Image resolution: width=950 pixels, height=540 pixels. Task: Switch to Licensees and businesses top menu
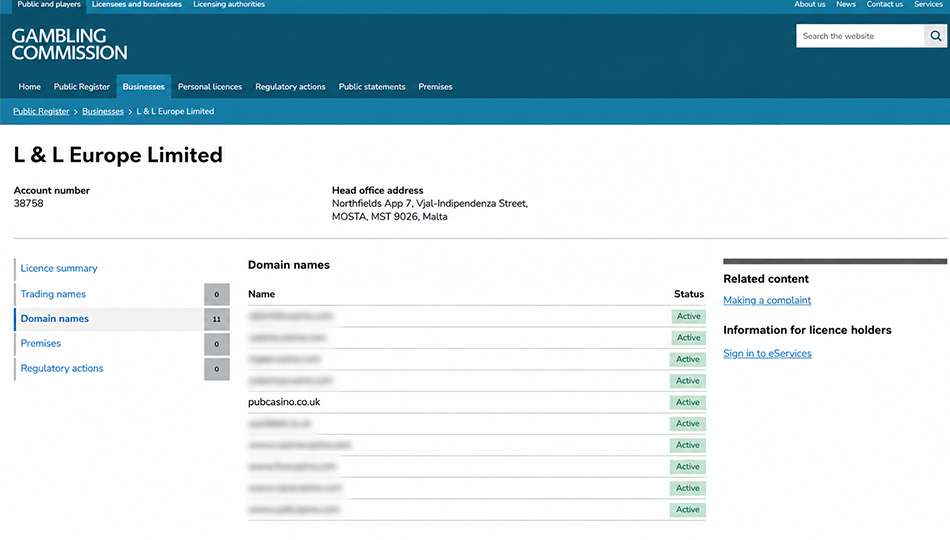click(x=137, y=4)
